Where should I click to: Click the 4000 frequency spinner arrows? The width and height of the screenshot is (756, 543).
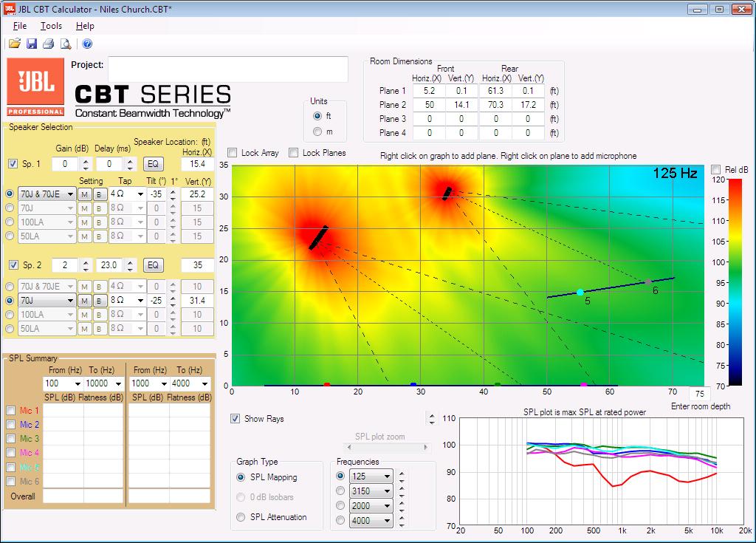402,521
